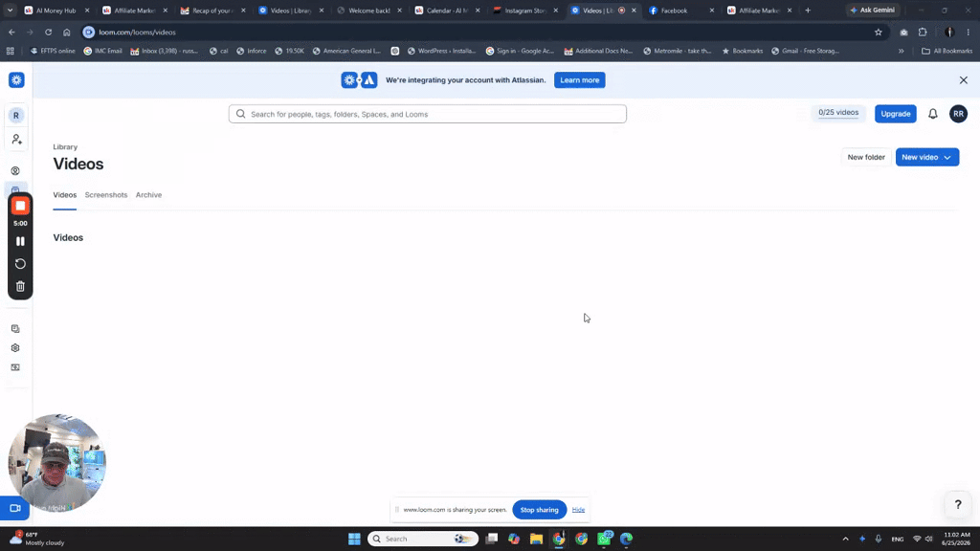Click the taskbar Search box
Screen dimensions: 980x551
[423, 539]
